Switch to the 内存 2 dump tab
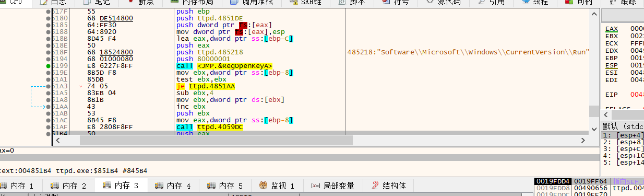The height and width of the screenshot is (196, 644). click(x=68, y=186)
